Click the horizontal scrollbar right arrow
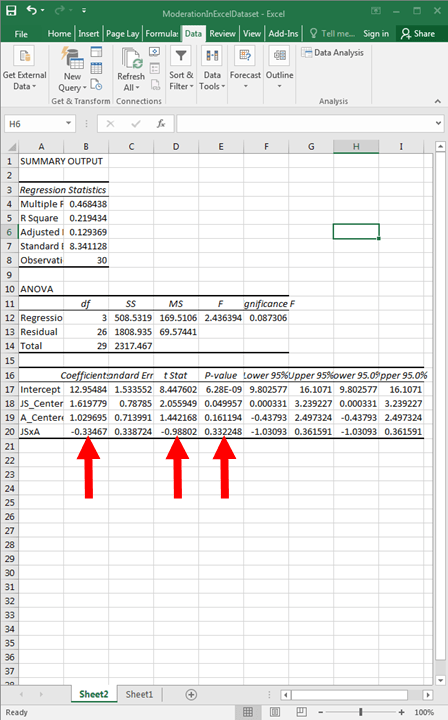The width and height of the screenshot is (448, 720). (x=428, y=695)
